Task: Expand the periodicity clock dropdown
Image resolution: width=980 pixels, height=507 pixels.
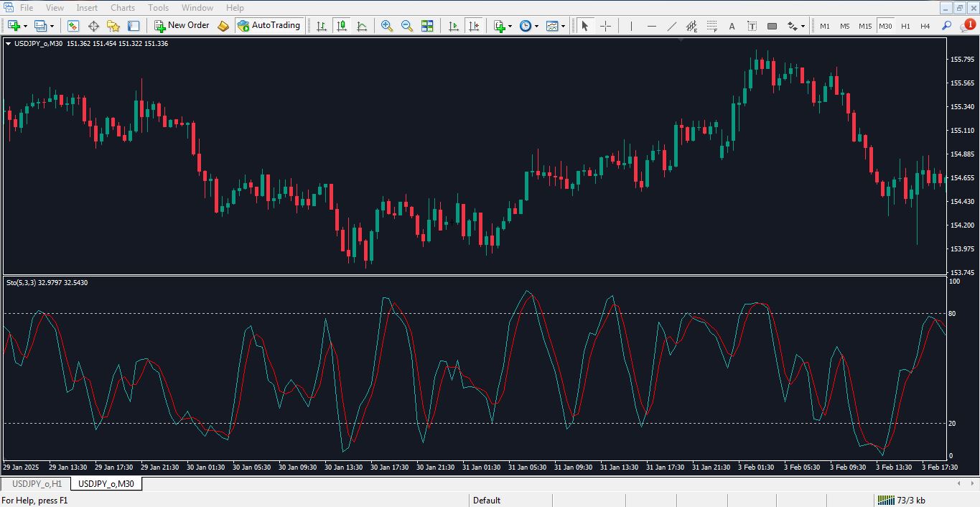Action: pos(536,26)
